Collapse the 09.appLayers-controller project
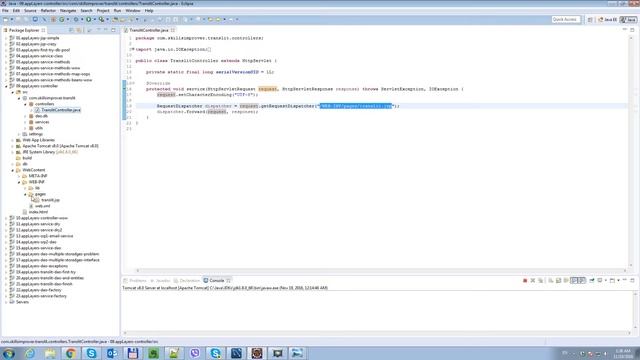 point(6,86)
